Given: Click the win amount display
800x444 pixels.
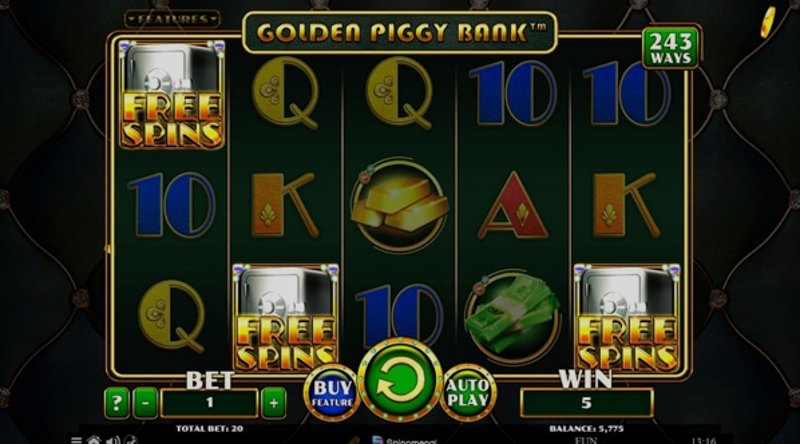Looking at the screenshot, I should pos(587,403).
